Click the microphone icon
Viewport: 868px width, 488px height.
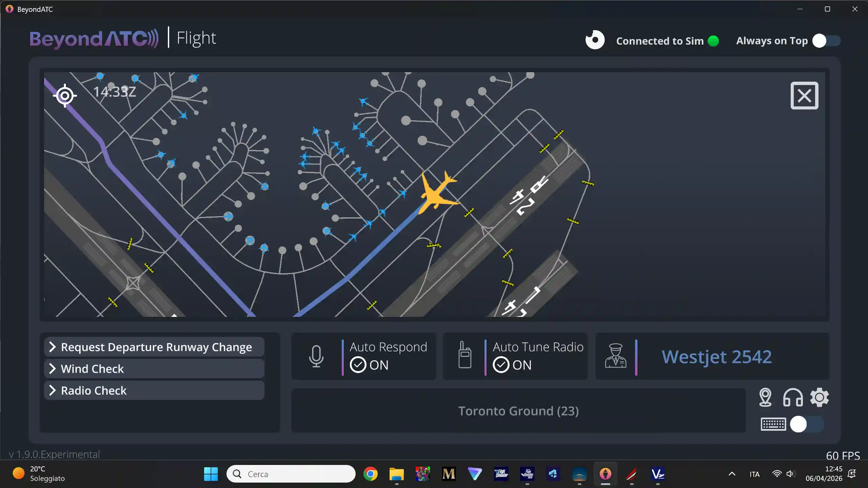316,356
